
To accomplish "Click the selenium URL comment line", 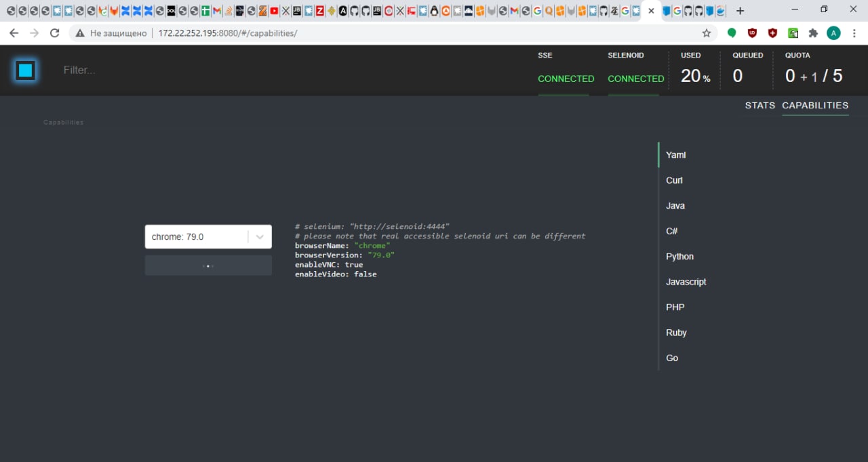I will (372, 226).
